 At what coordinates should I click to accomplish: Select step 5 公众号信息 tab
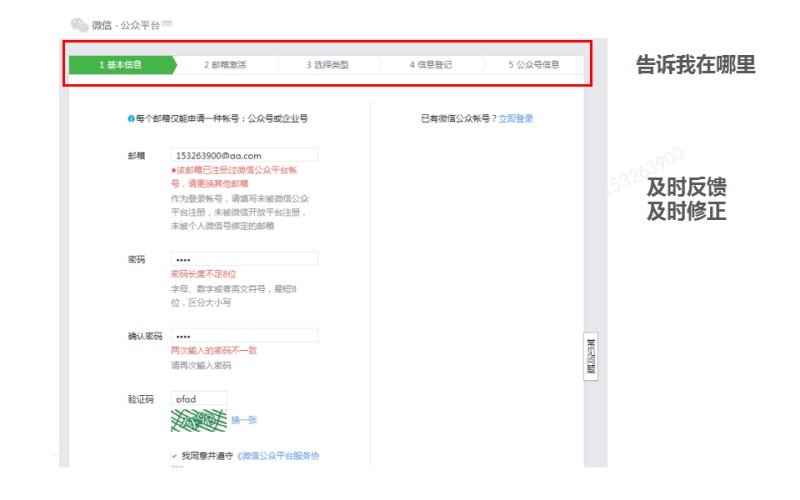pyautogui.click(x=534, y=65)
